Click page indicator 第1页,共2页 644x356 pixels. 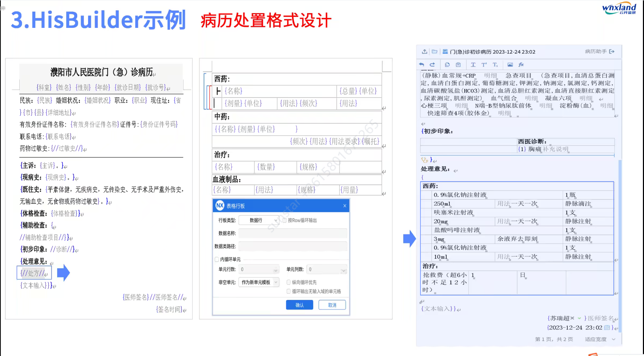click(x=554, y=339)
